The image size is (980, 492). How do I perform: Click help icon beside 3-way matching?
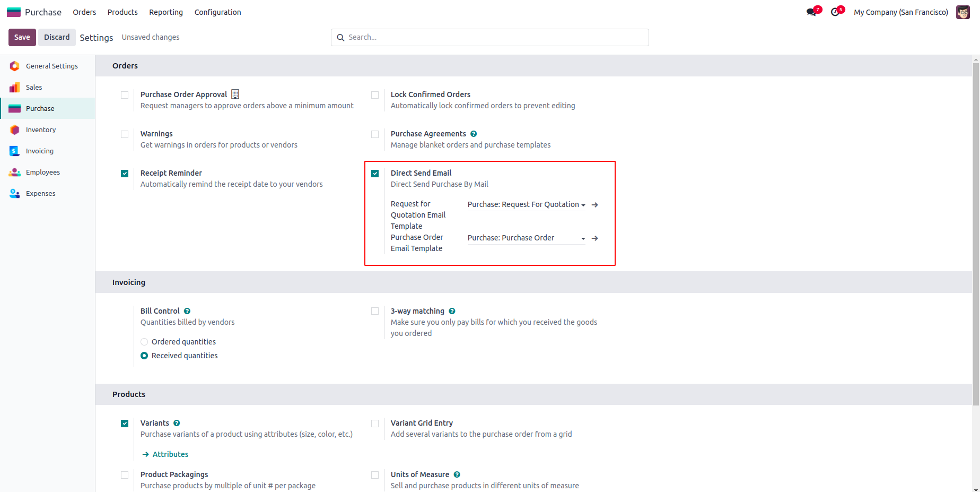(x=452, y=311)
